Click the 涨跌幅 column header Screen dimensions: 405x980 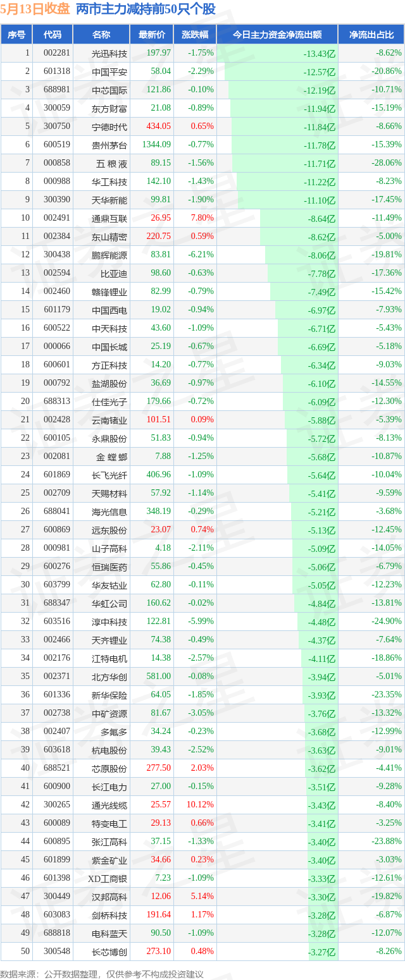(x=195, y=35)
